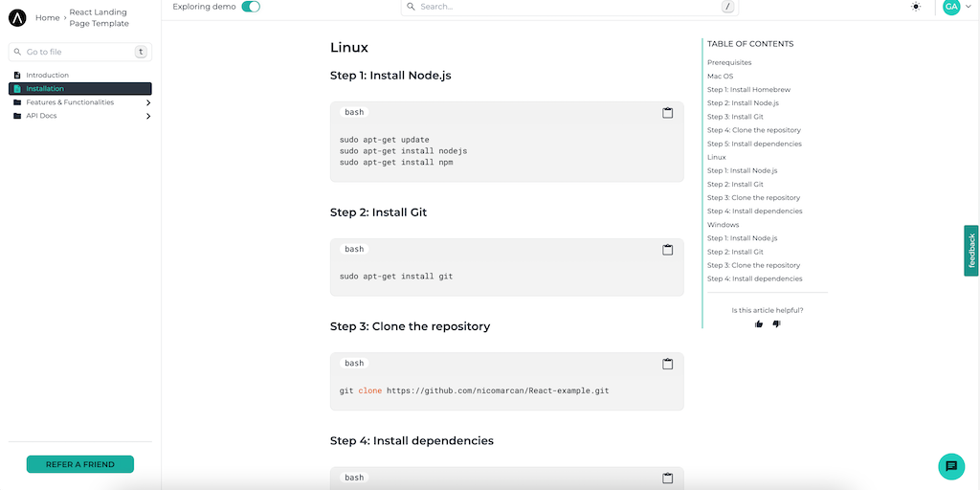Toggle the light/dark theme sun icon
The width and height of the screenshot is (980, 490).
(916, 7)
